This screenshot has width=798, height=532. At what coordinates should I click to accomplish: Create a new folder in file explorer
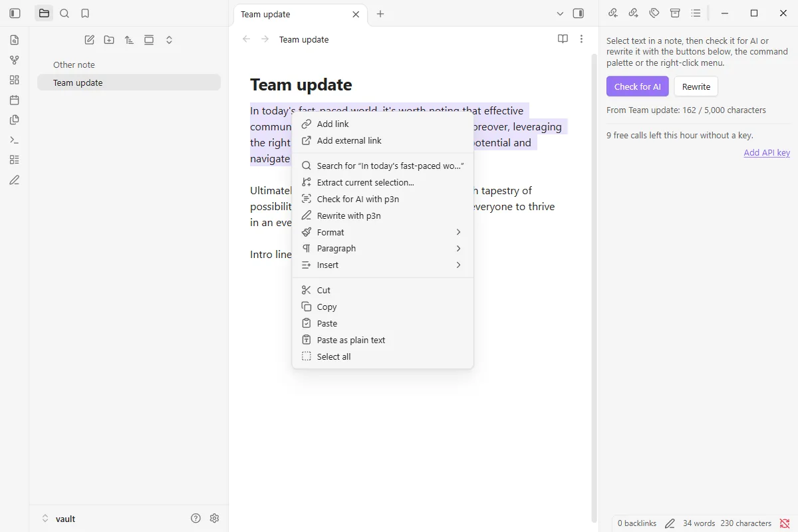pos(109,40)
